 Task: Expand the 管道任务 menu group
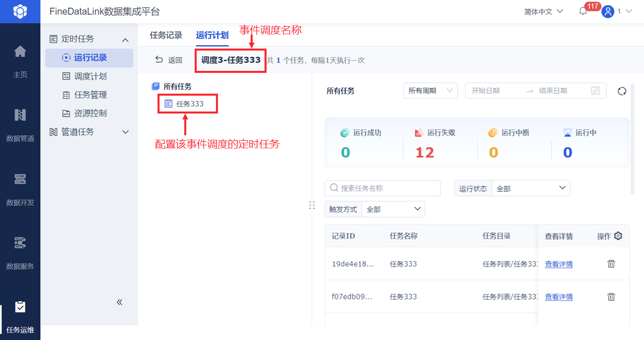point(125,132)
